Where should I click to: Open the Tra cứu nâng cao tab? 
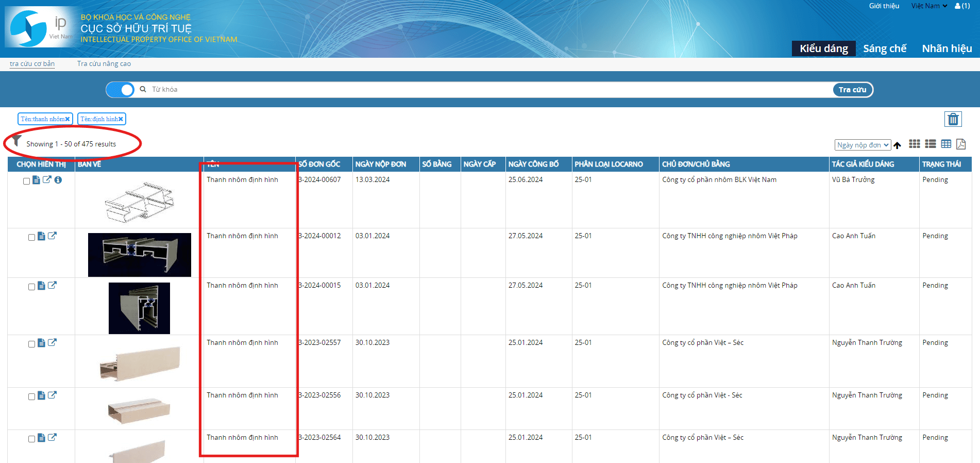[104, 64]
